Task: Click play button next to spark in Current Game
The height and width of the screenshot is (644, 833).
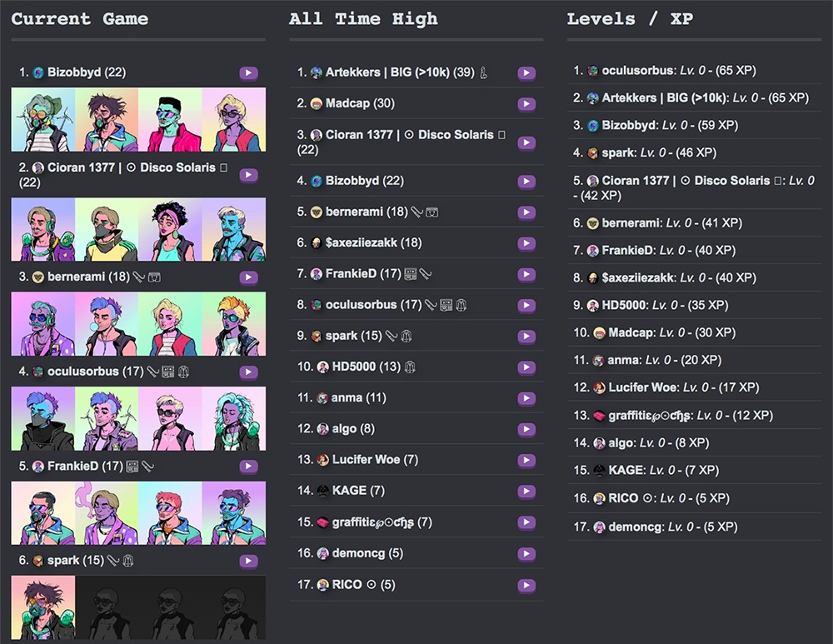Action: click(x=248, y=562)
